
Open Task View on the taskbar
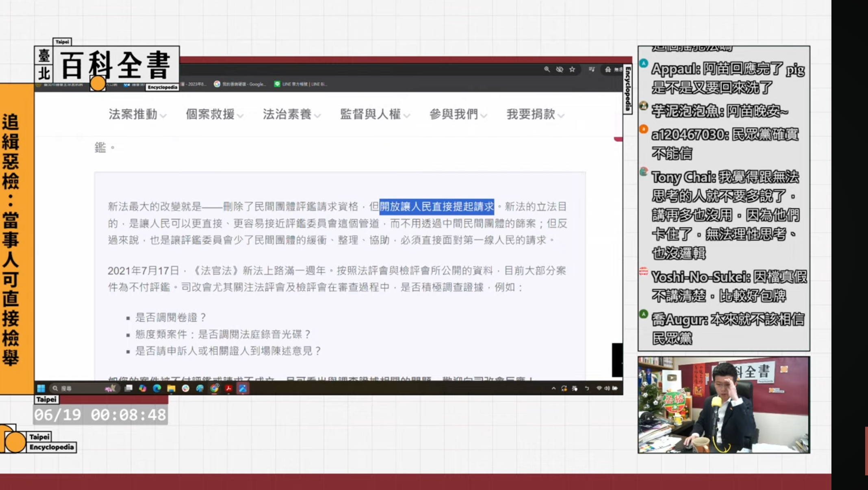pyautogui.click(x=128, y=388)
